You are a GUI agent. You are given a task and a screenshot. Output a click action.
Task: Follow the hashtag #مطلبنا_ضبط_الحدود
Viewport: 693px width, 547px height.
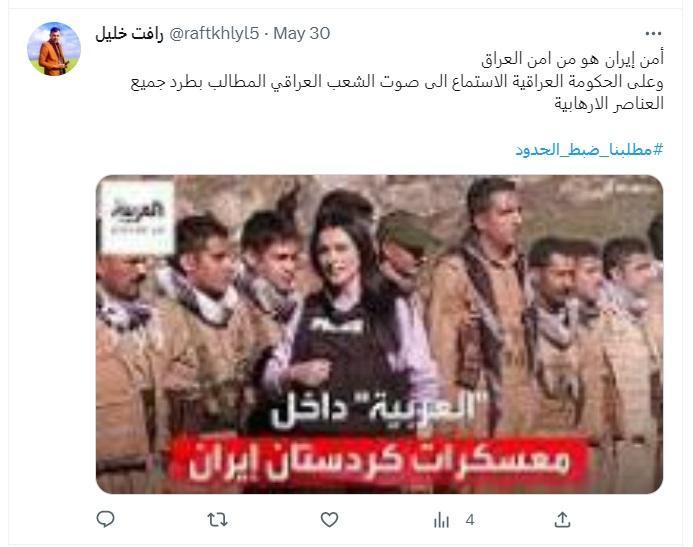pos(589,150)
